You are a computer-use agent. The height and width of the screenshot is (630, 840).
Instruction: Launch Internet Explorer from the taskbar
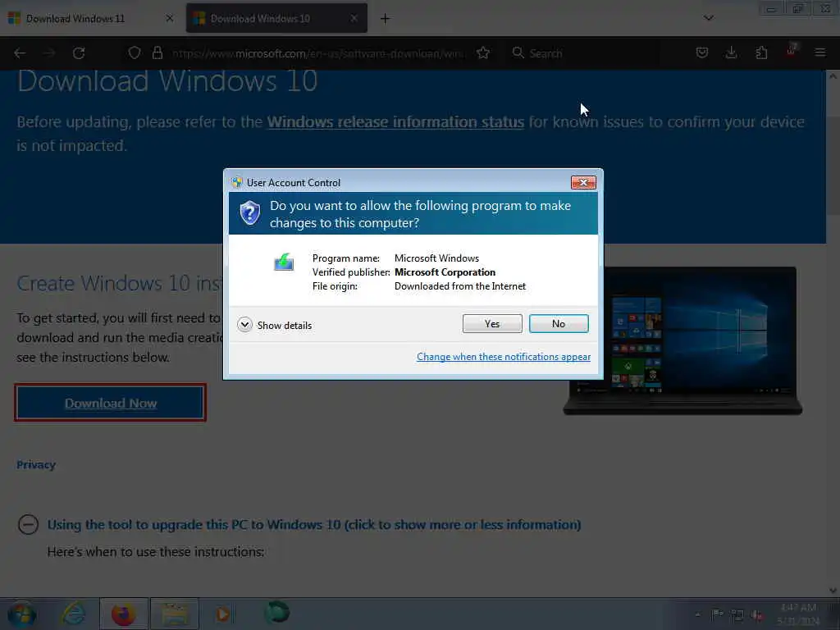point(73,614)
